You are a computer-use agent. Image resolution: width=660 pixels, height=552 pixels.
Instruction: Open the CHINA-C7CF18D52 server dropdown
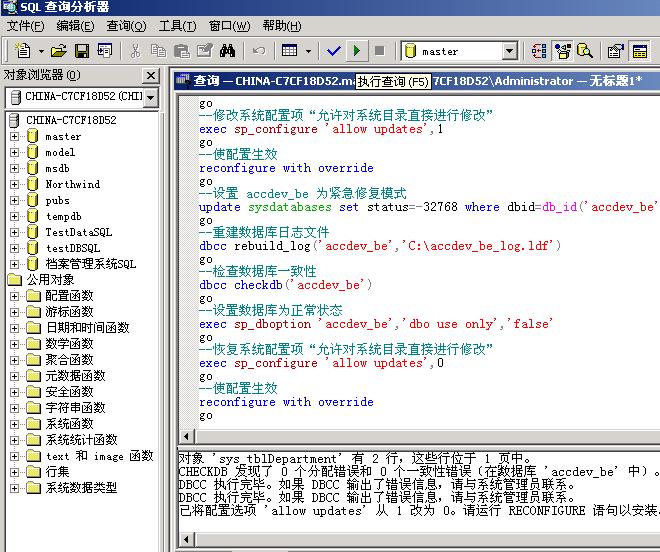pyautogui.click(x=150, y=97)
